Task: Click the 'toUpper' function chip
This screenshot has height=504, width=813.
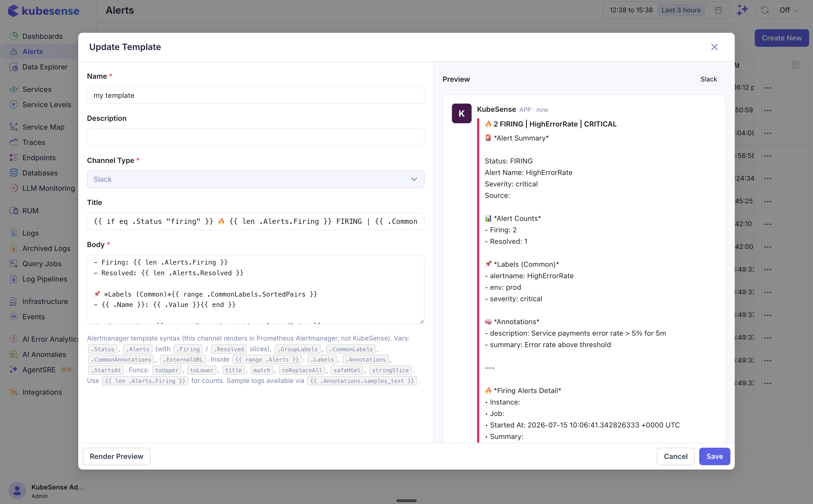Action: [167, 370]
